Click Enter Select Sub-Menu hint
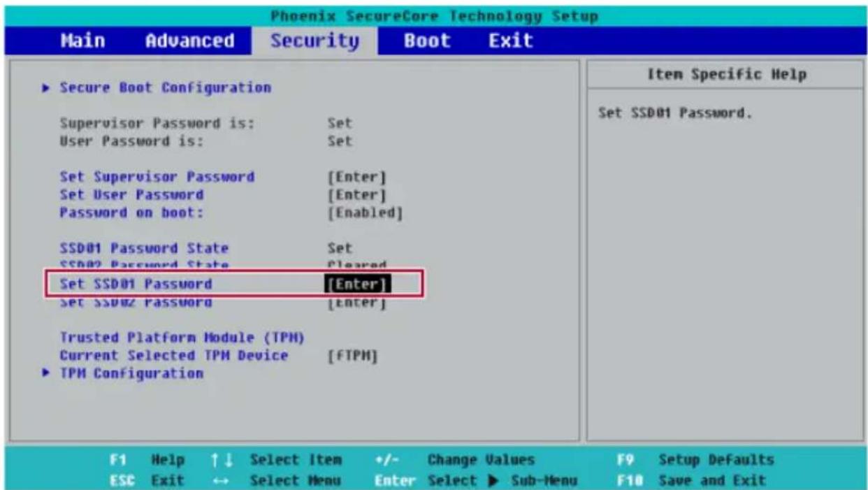 pyautogui.click(x=476, y=481)
